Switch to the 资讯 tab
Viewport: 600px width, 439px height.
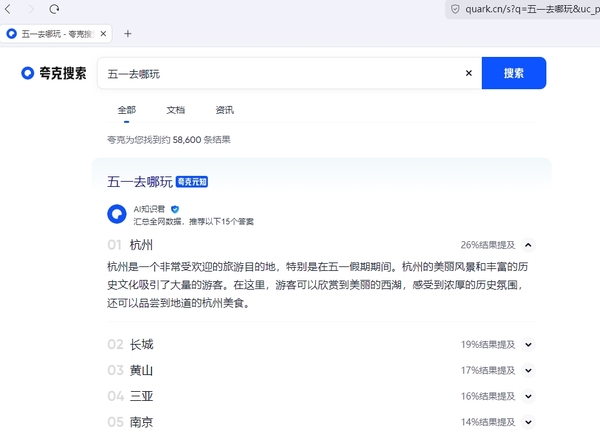(225, 110)
